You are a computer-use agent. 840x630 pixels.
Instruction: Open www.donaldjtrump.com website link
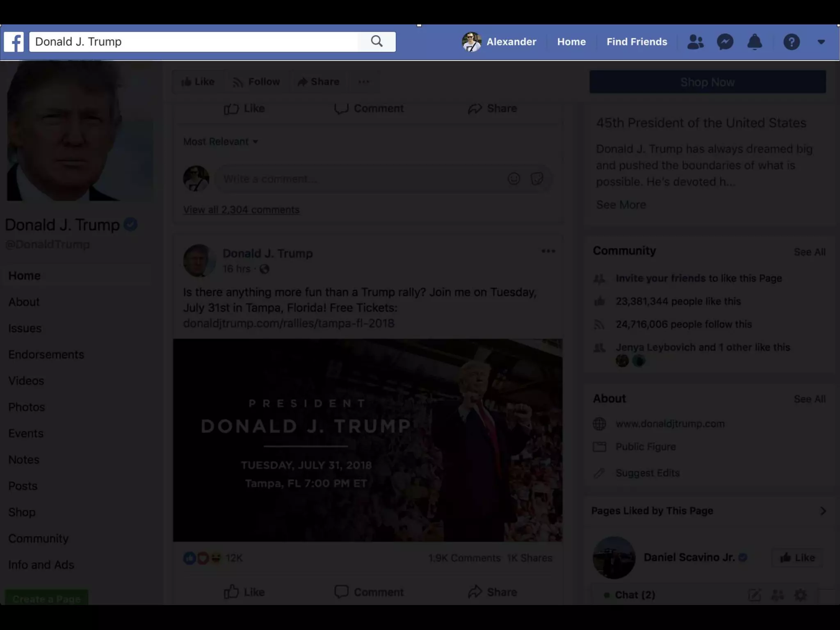pos(670,424)
